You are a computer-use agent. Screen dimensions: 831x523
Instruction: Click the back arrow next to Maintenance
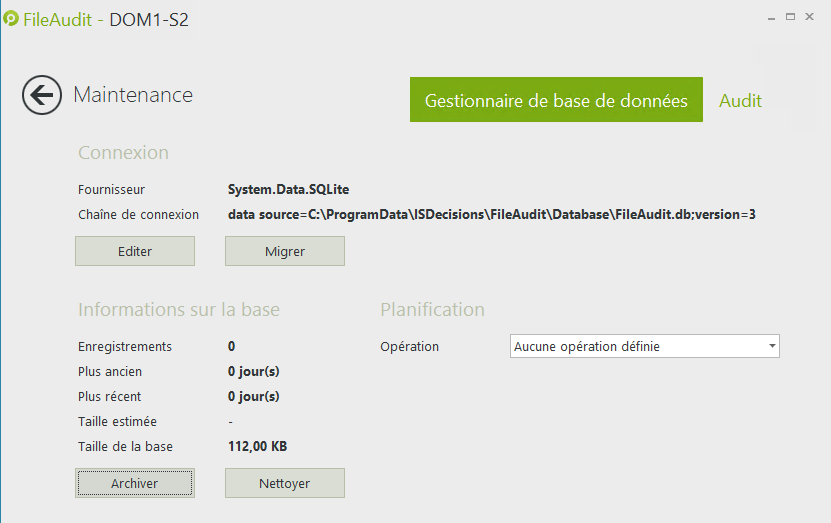tap(42, 95)
